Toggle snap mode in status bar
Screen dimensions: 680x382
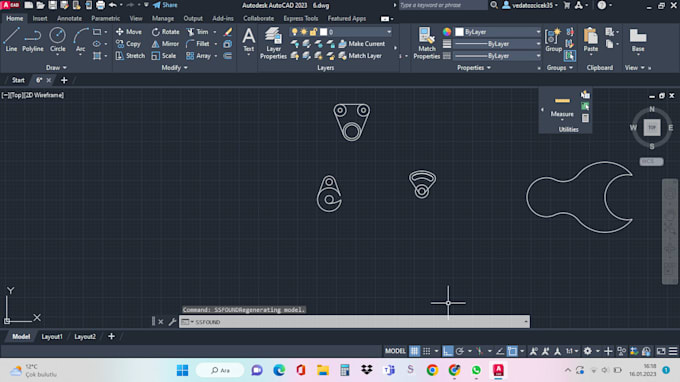427,351
